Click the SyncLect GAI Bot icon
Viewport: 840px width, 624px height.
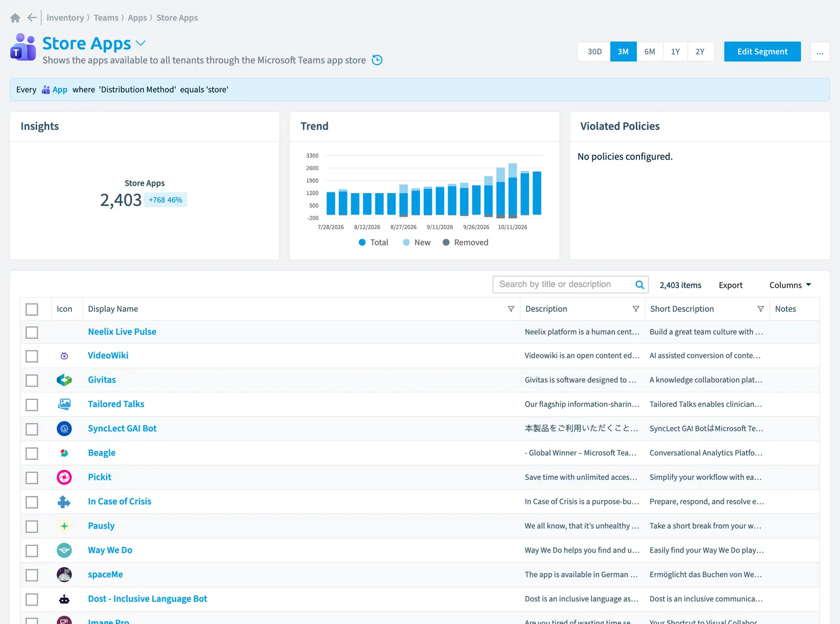(64, 429)
